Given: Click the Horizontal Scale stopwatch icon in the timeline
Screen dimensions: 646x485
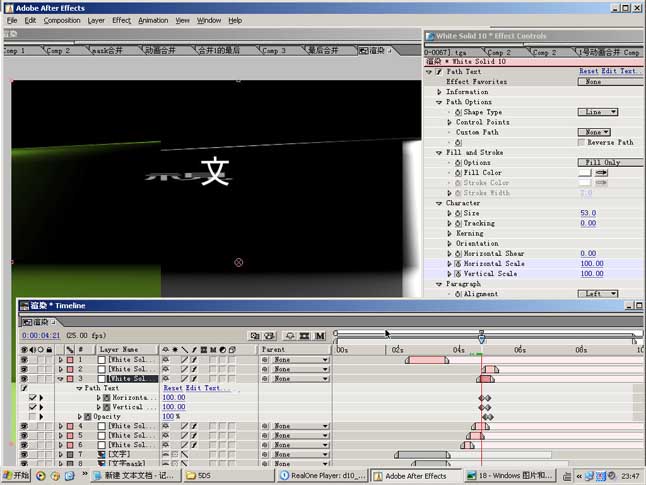Looking at the screenshot, I should (x=107, y=398).
